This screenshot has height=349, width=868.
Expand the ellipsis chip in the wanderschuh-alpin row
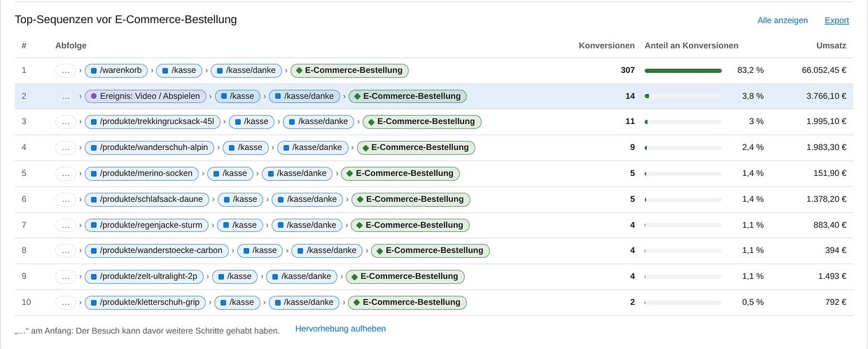pyautogui.click(x=66, y=147)
